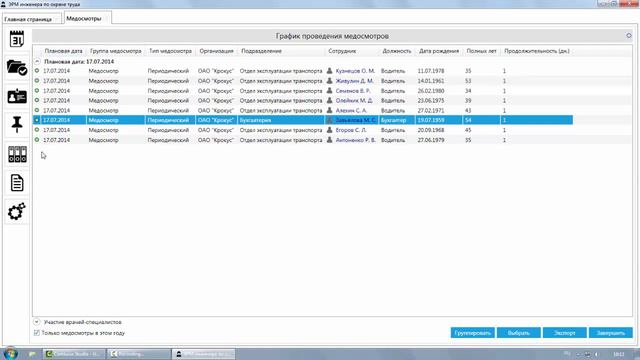Click the green status icon in Олейник row
The width and height of the screenshot is (640, 360).
click(37, 100)
